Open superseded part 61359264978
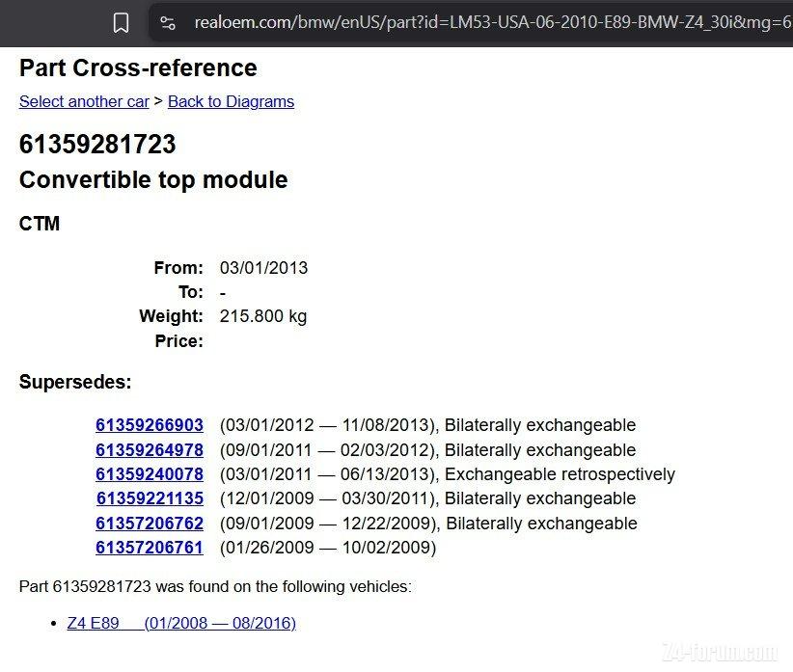793x672 pixels. point(150,449)
